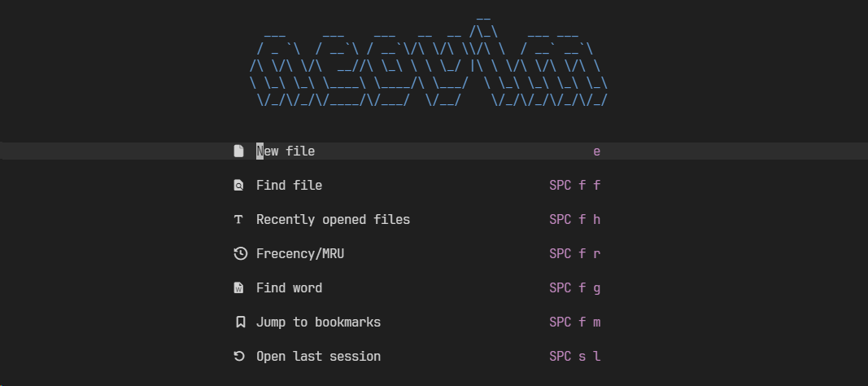868x386 pixels.
Task: Click the Recently opened files icon
Action: point(239,220)
